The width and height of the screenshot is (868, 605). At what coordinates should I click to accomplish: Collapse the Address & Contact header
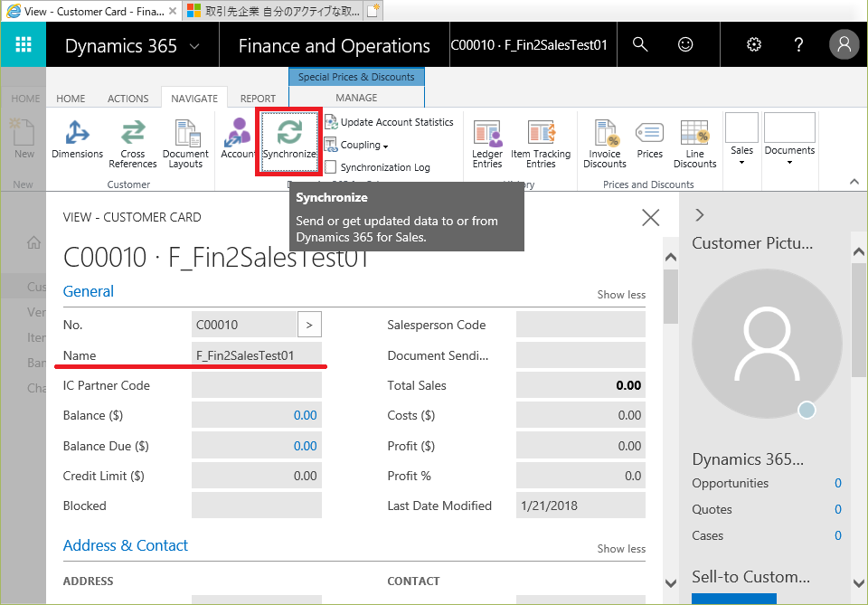point(126,545)
